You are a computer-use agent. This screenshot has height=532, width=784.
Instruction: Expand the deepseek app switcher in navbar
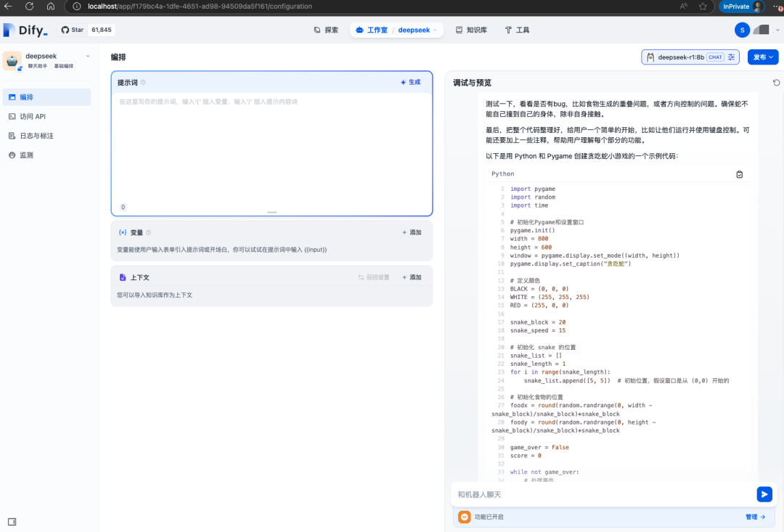[x=417, y=30]
